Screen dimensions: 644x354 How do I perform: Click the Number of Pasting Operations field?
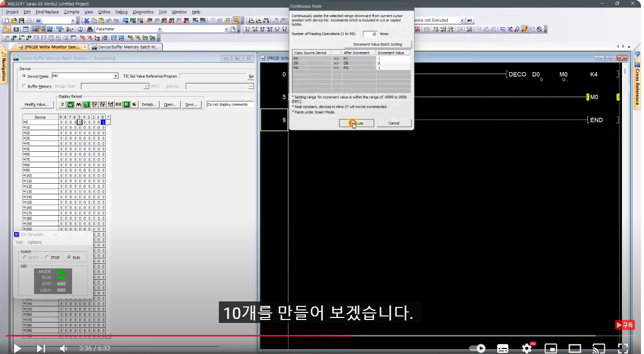click(371, 34)
